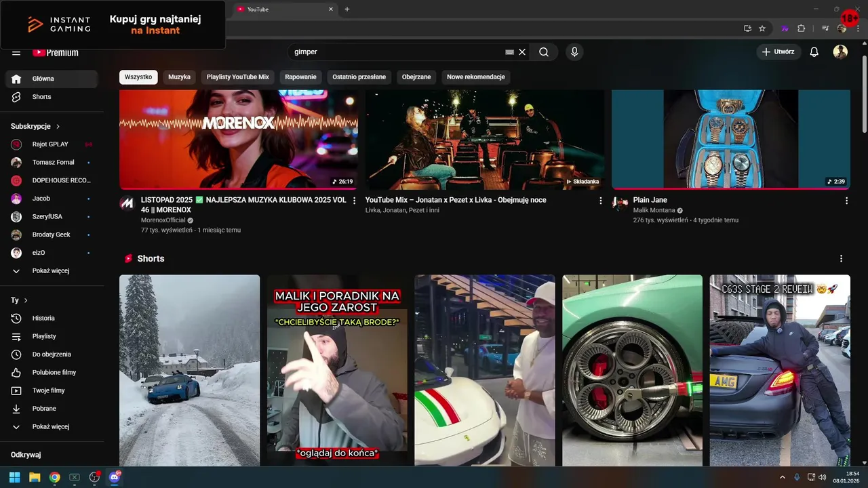The width and height of the screenshot is (868, 488).
Task: Open Polubione filmy liked videos
Action: tap(52, 372)
